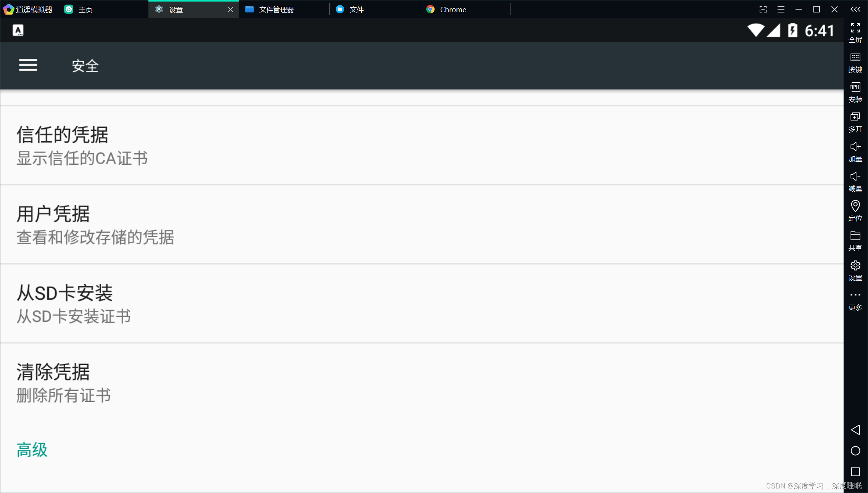Open the keyboard mapping 按键 tool
868x493 pixels.
pos(855,62)
